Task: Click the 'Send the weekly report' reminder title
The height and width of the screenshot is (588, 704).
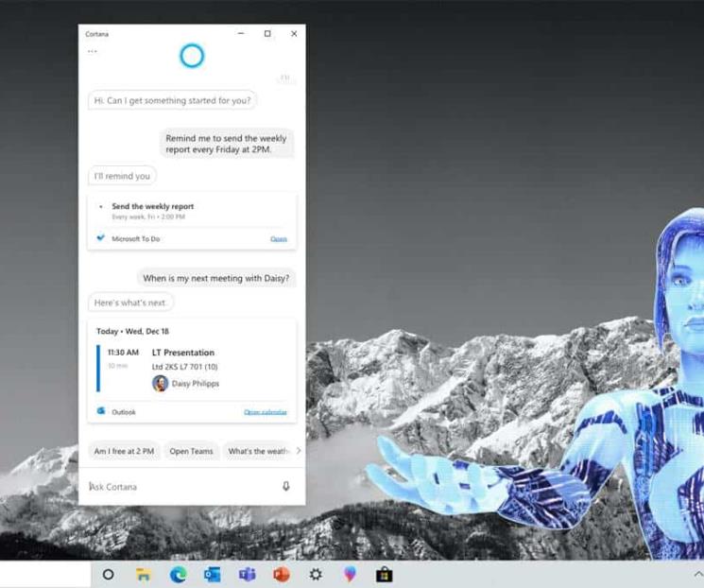Action: click(153, 206)
